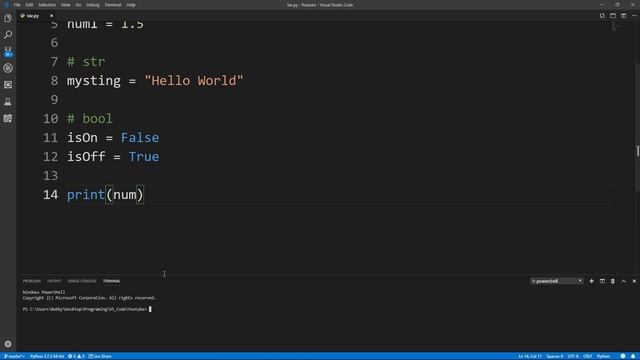Switch to the Debug Console panel tab
The image size is (640, 360).
(82, 281)
